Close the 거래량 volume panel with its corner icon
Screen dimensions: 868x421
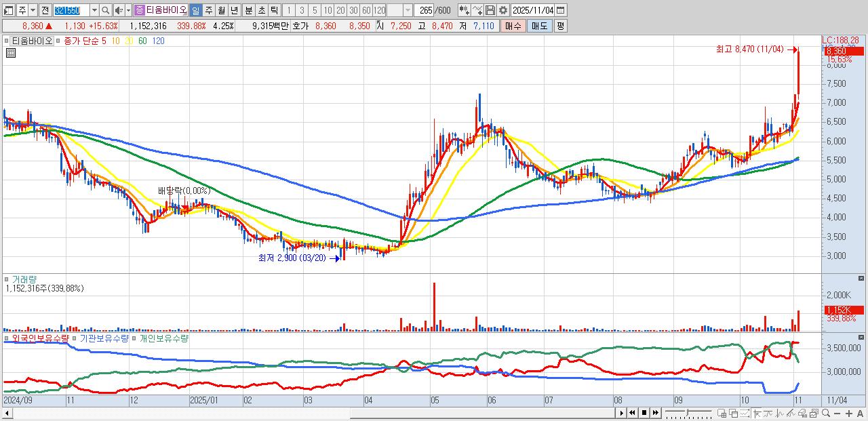click(x=862, y=278)
